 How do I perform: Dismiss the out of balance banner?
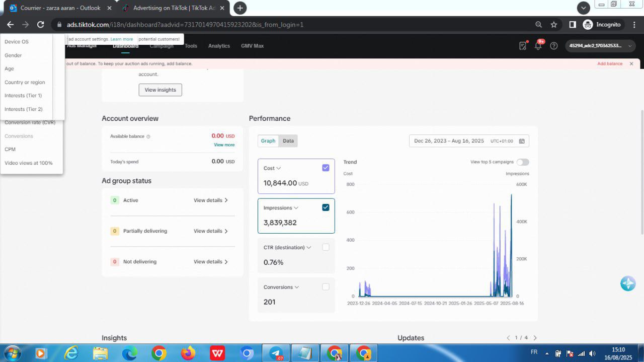631,64
